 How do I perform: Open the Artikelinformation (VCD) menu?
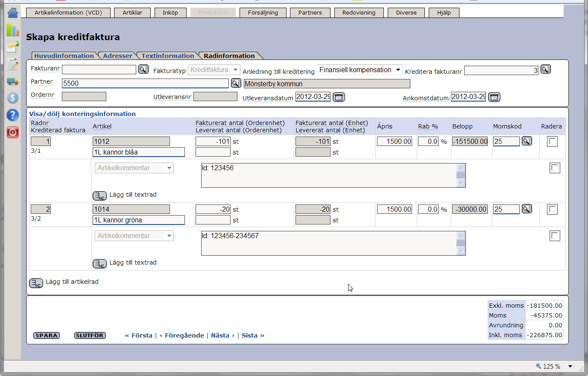(x=68, y=12)
